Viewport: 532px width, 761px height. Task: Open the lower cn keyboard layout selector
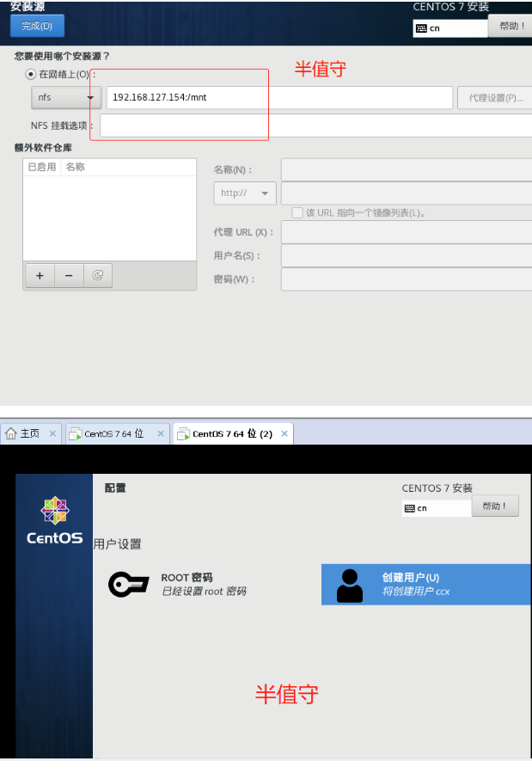tap(436, 508)
